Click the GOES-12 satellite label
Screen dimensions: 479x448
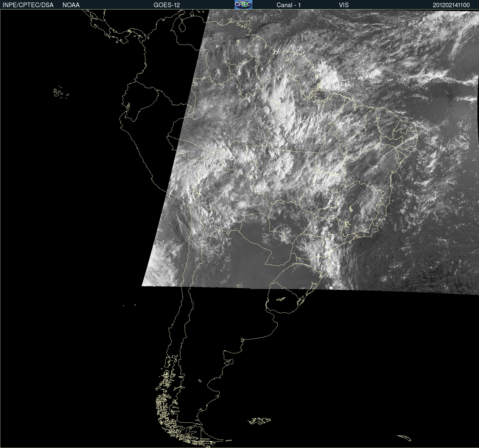pyautogui.click(x=167, y=5)
